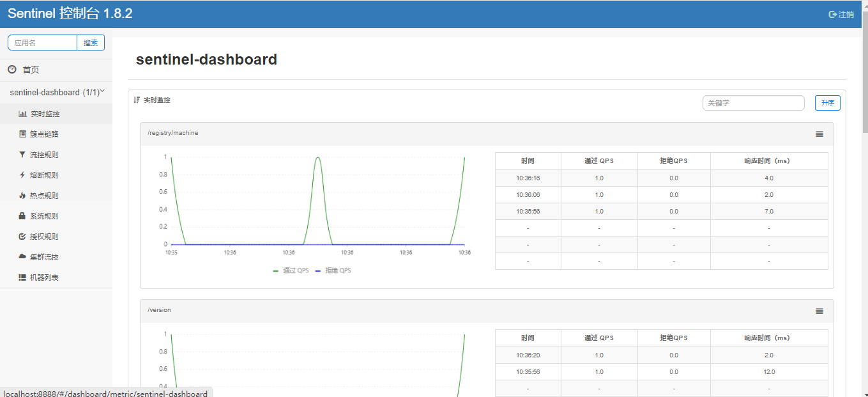This screenshot has width=868, height=397.
Task: Click the 10:36:20 time cell
Action: click(x=528, y=355)
